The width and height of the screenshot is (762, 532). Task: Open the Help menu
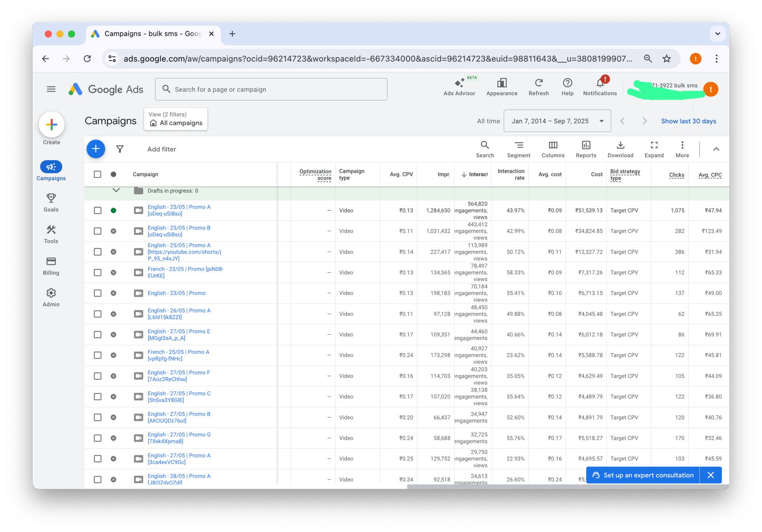567,87
